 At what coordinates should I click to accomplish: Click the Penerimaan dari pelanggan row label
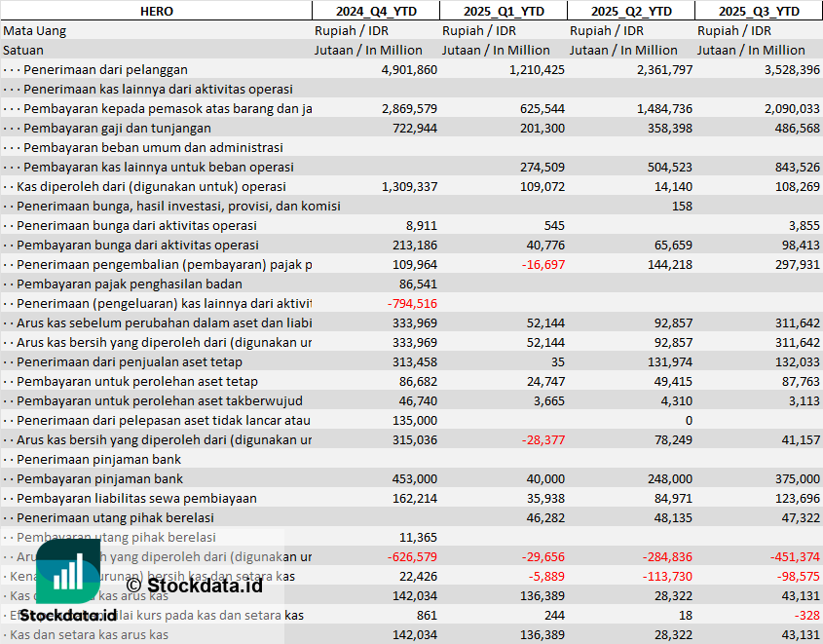[x=105, y=70]
